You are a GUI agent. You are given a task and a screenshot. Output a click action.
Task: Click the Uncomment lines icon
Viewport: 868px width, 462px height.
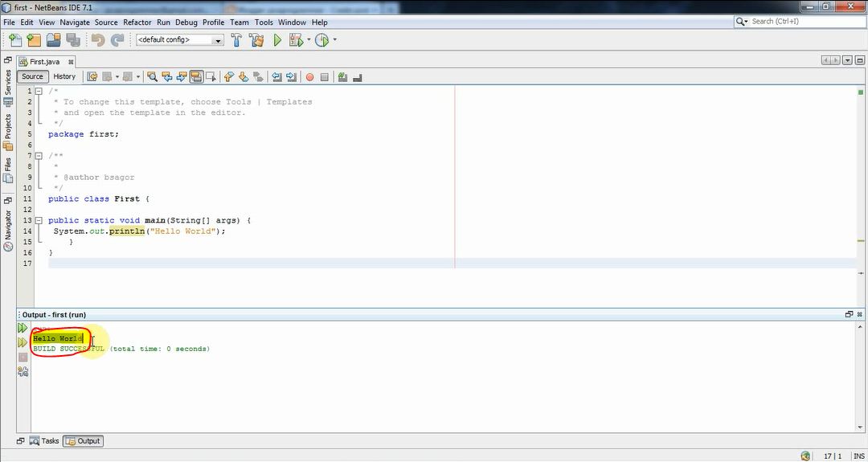click(357, 77)
